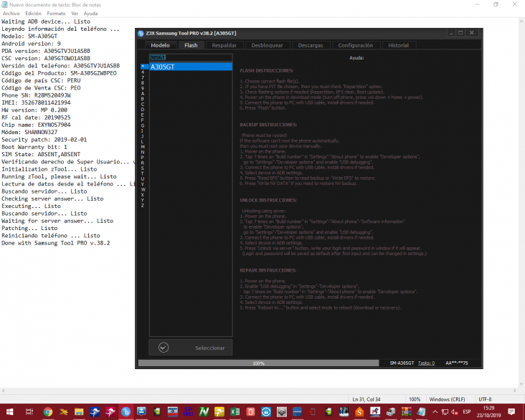The width and height of the screenshot is (525, 420).
Task: Click the UNLOCK INSTRUCCIONES heading
Action: [268, 200]
